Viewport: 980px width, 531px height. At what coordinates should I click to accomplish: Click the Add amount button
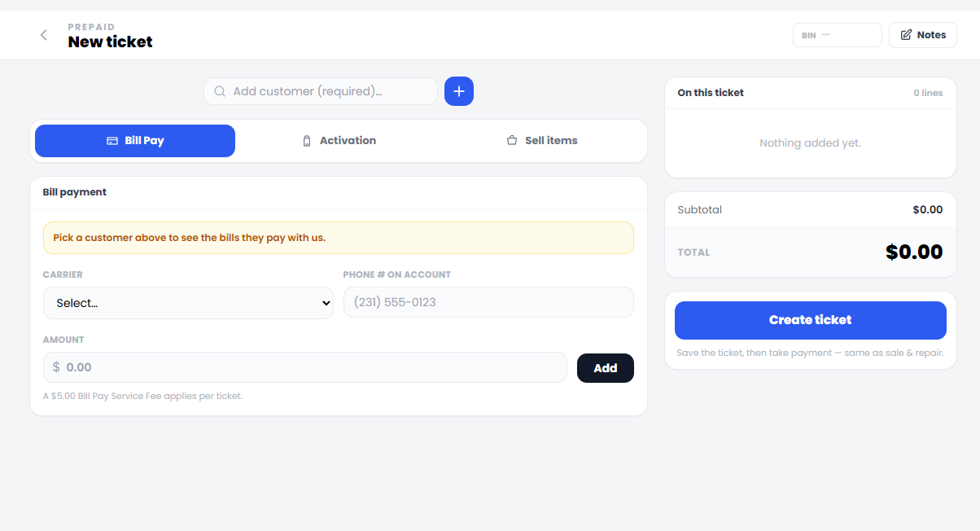tap(606, 368)
